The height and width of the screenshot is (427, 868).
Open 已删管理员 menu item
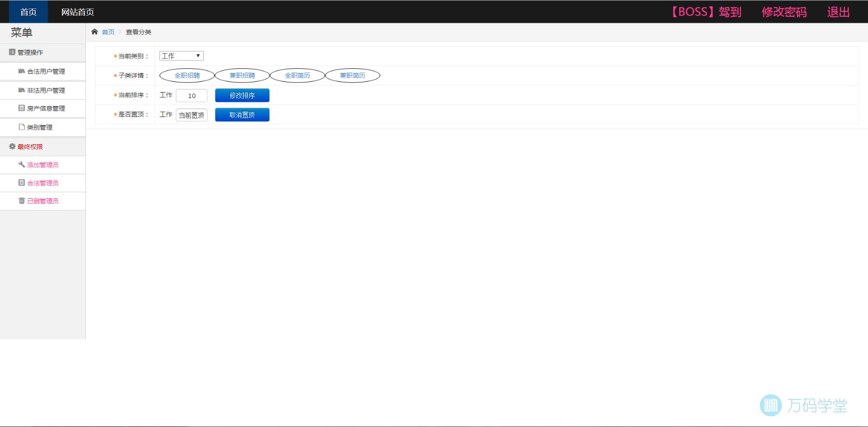[x=43, y=201]
